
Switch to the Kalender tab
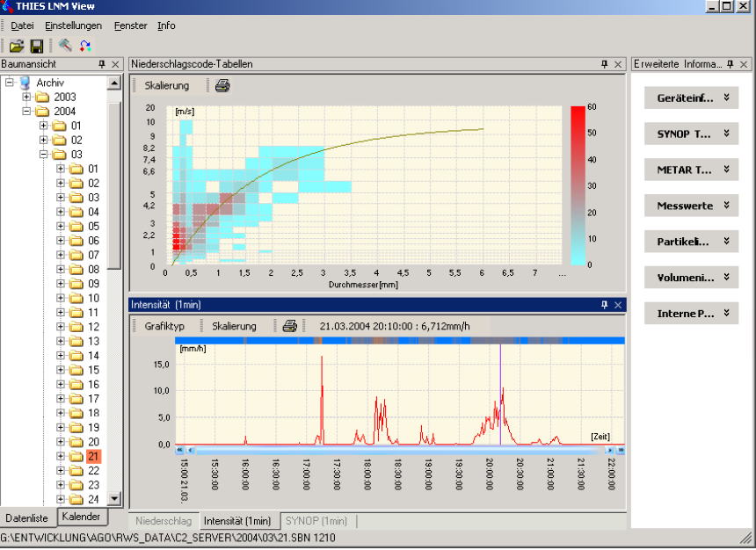tap(81, 517)
